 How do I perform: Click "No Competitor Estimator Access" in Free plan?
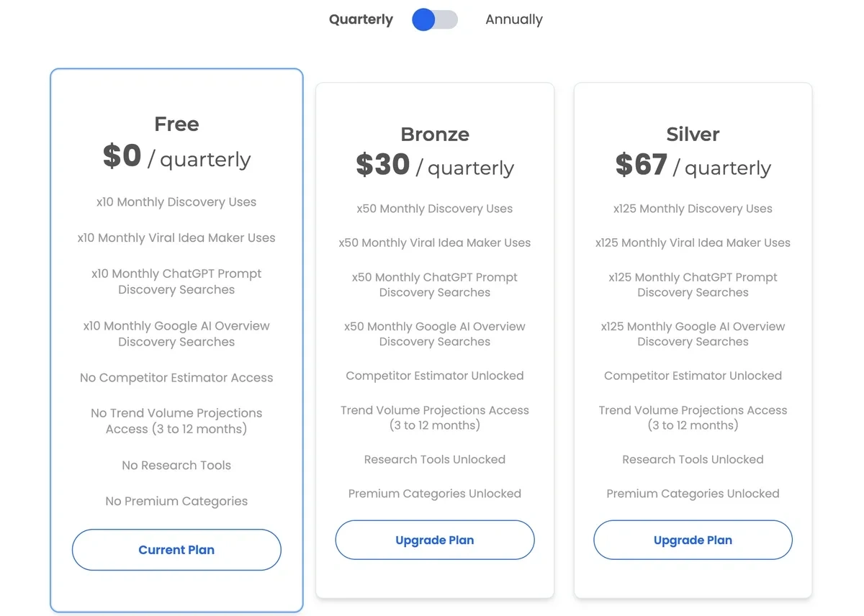[176, 378]
